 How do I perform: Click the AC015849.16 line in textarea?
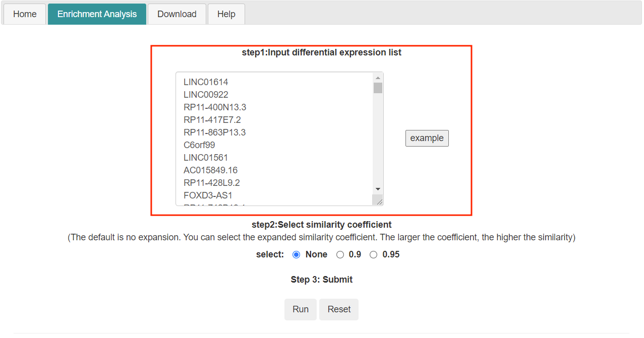(210, 170)
